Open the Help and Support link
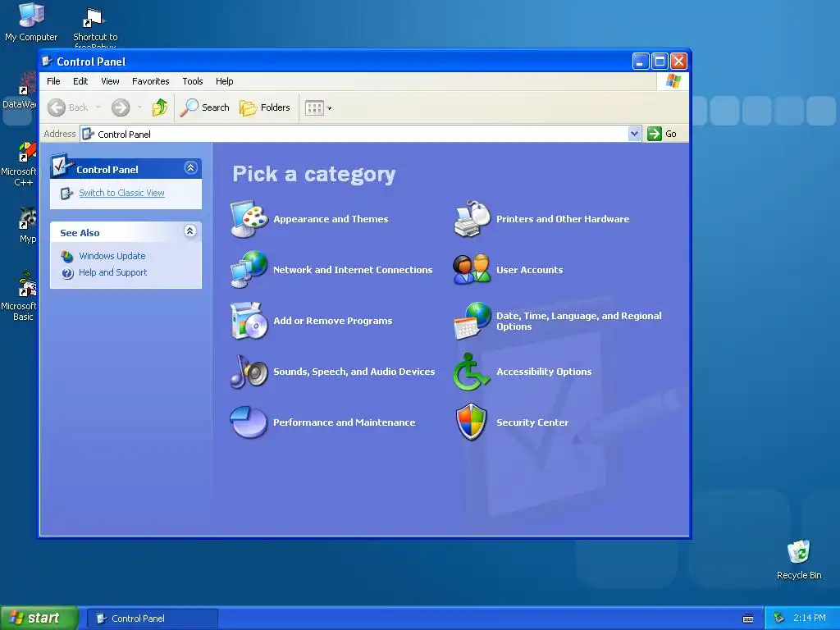This screenshot has width=840, height=630. point(112,272)
